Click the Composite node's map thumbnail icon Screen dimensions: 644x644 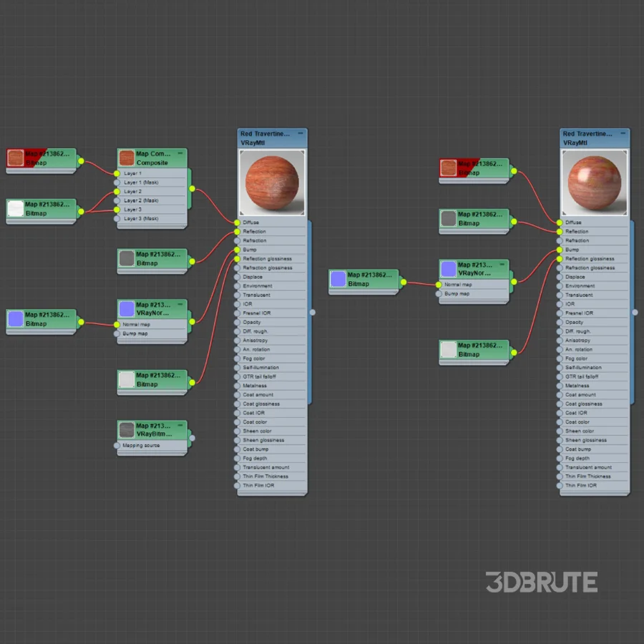tap(127, 158)
